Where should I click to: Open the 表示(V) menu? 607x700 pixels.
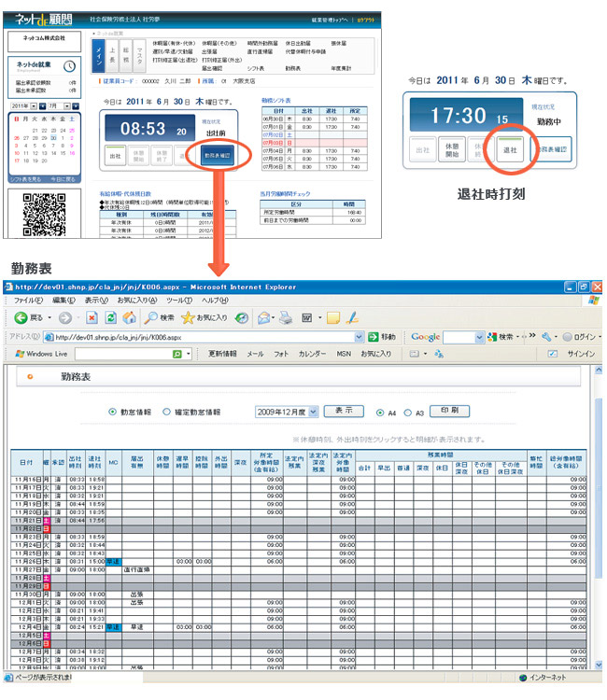click(x=96, y=300)
